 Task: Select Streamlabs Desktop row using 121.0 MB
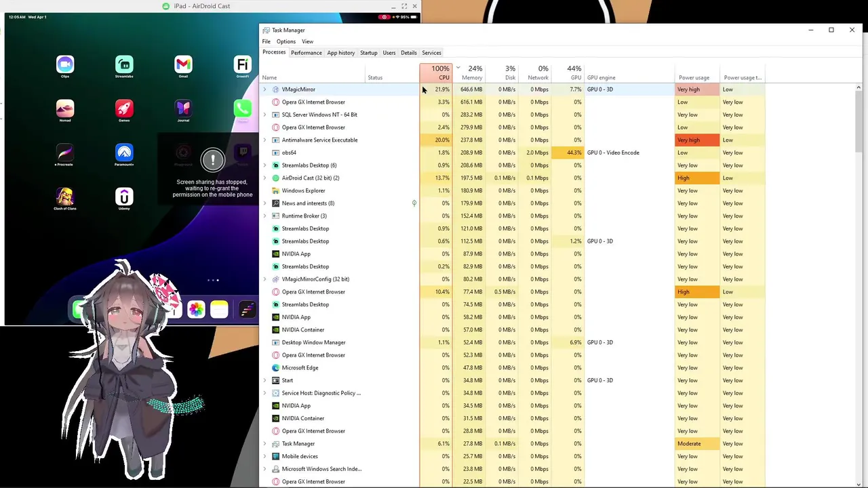pyautogui.click(x=512, y=228)
